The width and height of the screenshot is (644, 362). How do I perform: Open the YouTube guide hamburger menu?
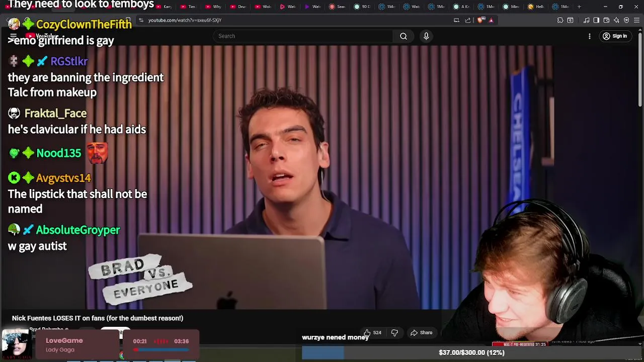13,36
